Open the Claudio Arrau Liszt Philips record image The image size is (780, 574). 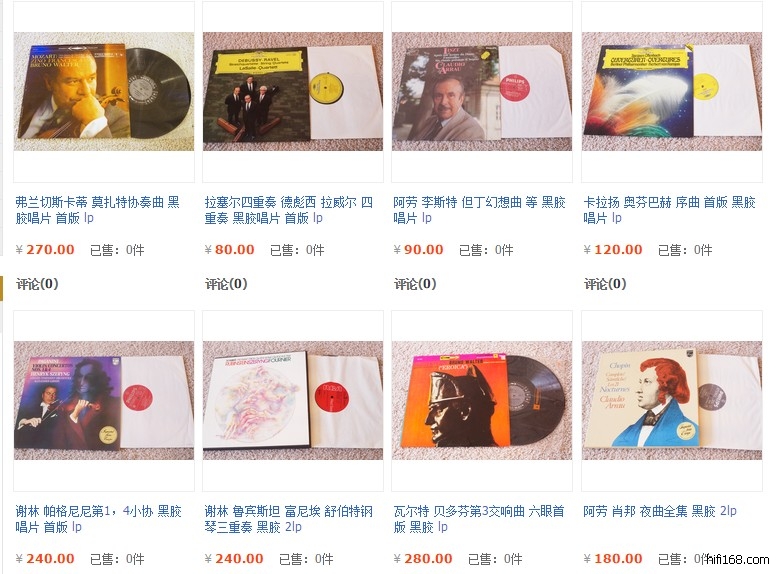click(482, 92)
